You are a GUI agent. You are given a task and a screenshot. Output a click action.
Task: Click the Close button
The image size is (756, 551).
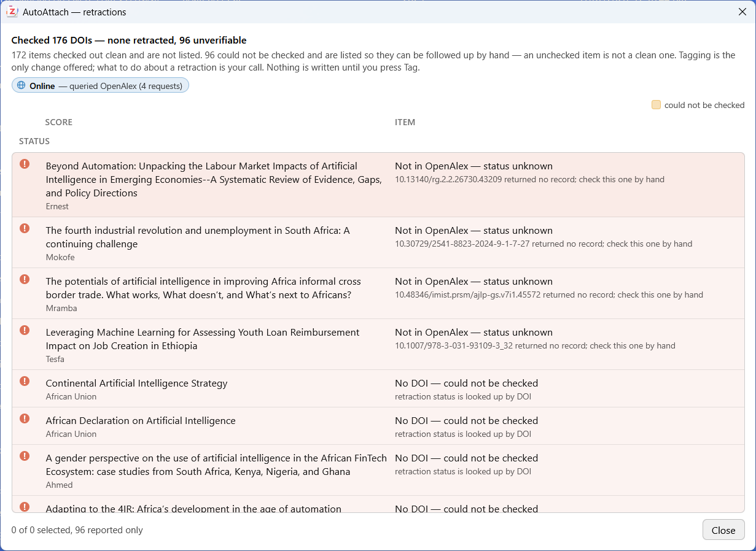(723, 530)
